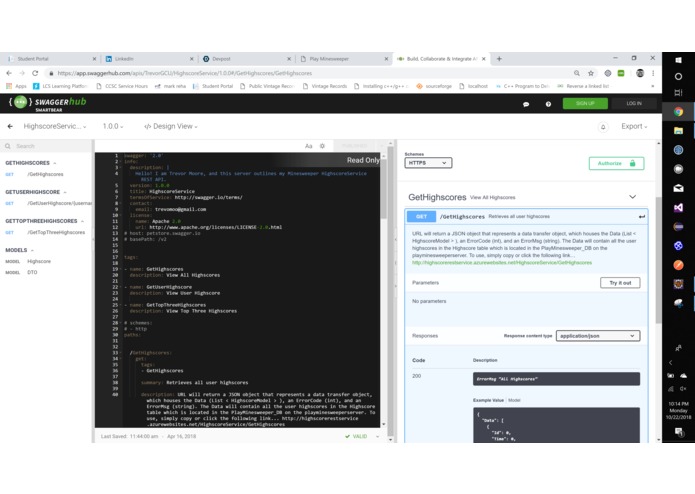This screenshot has width=695, height=494.
Task: Open the Highscore model in sidebar
Action: pyautogui.click(x=39, y=261)
